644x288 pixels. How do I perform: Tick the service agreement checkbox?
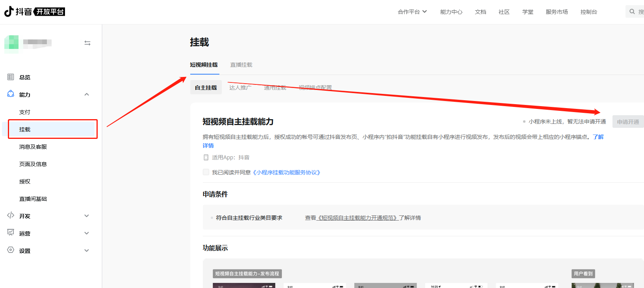tap(206, 172)
